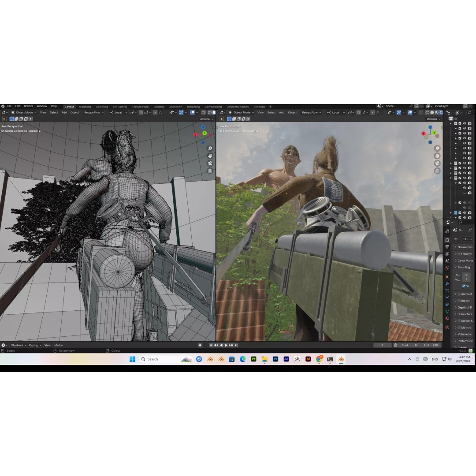Open Local orientation dropdown in right viewport

pyautogui.click(x=336, y=113)
